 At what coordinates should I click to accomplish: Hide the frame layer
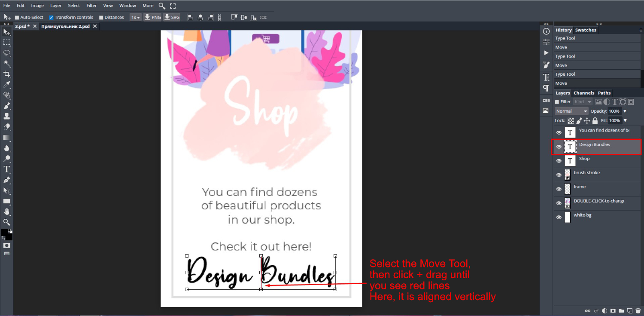click(559, 189)
